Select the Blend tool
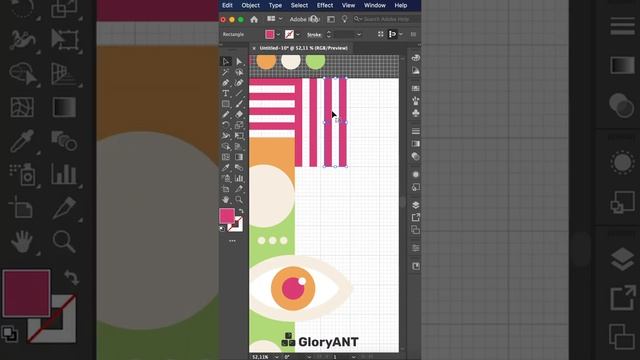The width and height of the screenshot is (640, 360). click(x=239, y=168)
